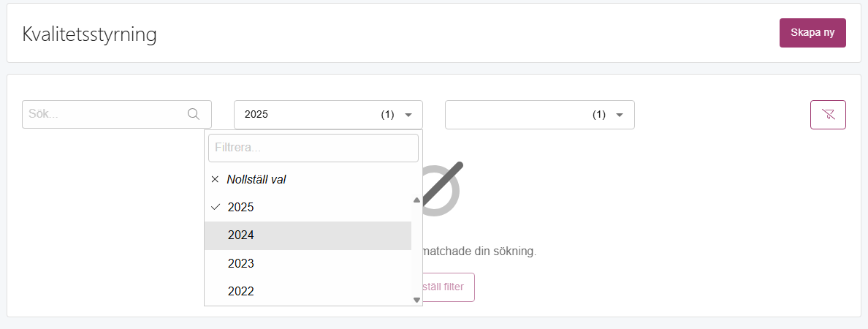Choose Nollställ val to reset selection

[x=256, y=179]
